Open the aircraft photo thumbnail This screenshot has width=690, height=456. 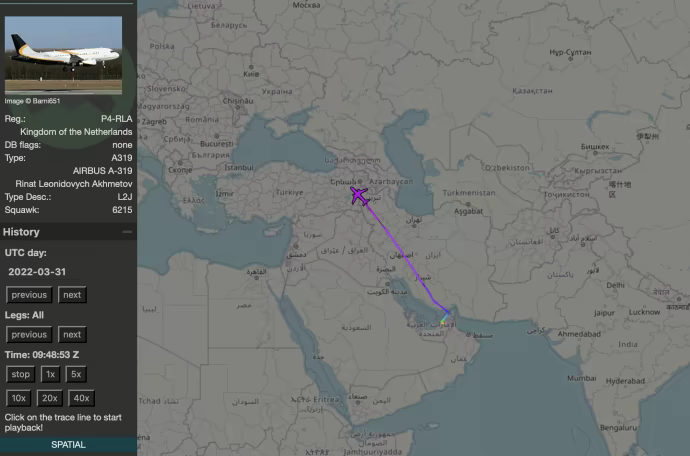63,55
